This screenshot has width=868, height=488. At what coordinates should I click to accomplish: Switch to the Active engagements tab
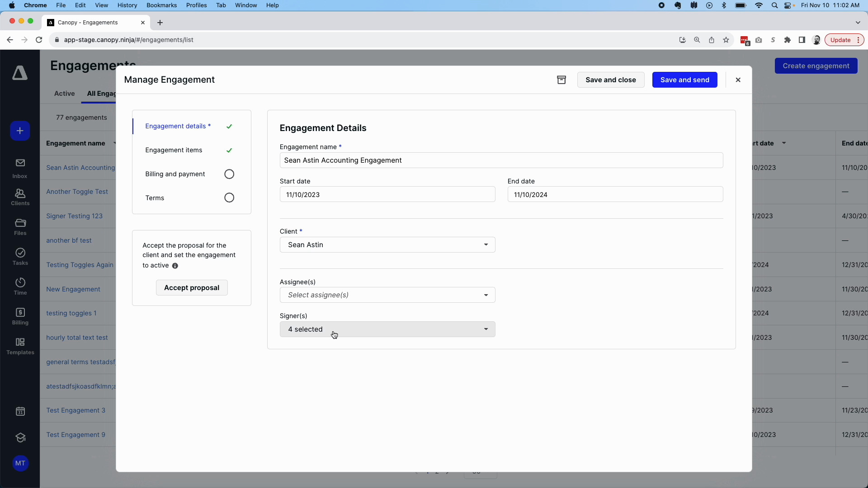click(65, 94)
